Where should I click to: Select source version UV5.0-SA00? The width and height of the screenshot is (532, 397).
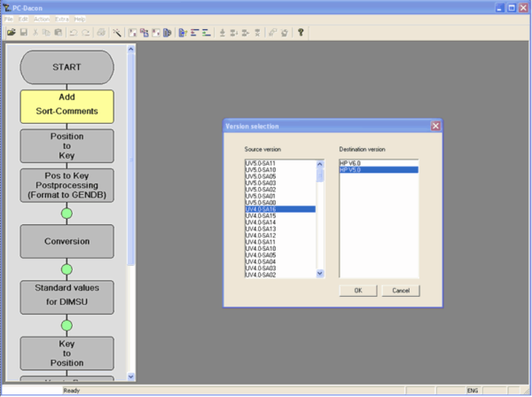[280, 203]
